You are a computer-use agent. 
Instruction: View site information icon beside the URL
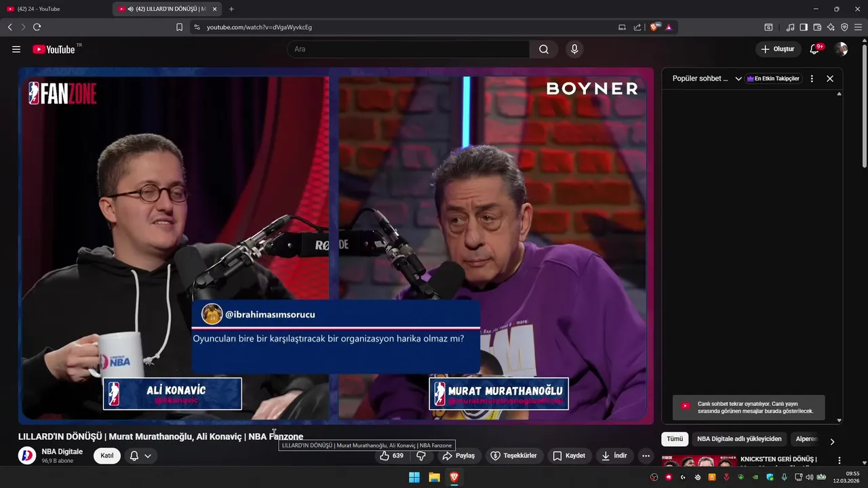pyautogui.click(x=197, y=27)
